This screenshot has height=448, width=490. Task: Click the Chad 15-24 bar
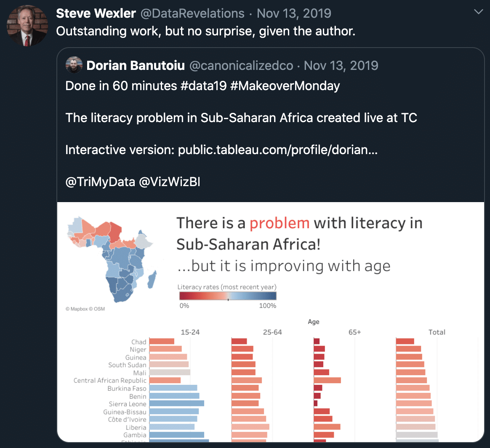(162, 341)
